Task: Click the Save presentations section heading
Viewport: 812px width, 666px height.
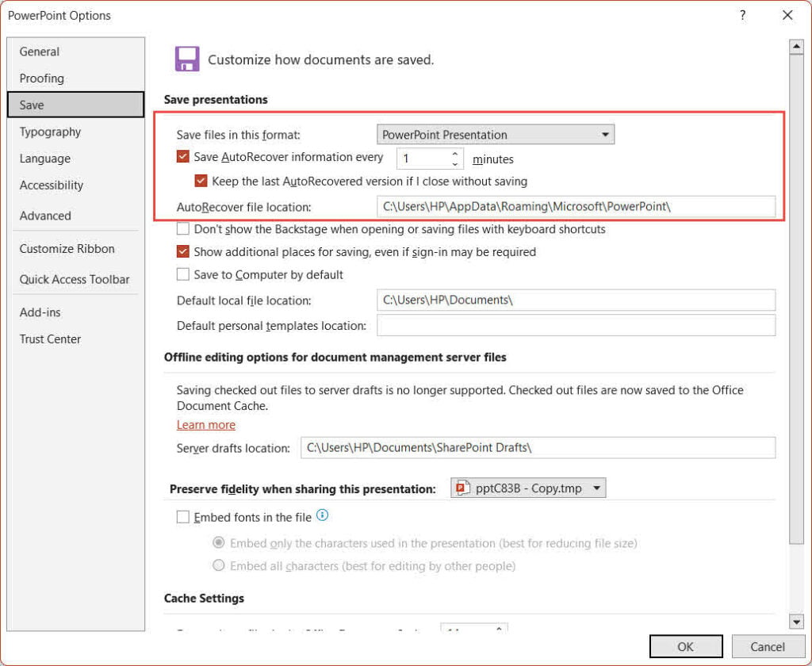Action: (x=216, y=99)
